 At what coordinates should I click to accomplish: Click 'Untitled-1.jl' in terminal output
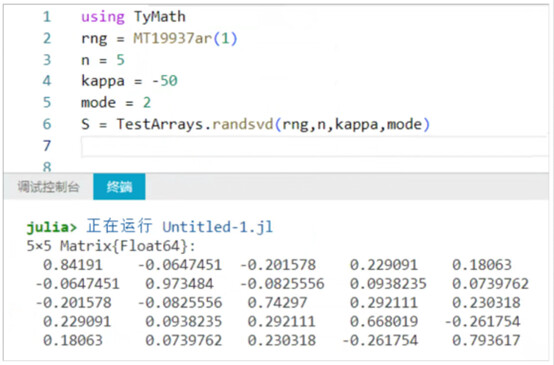(218, 227)
